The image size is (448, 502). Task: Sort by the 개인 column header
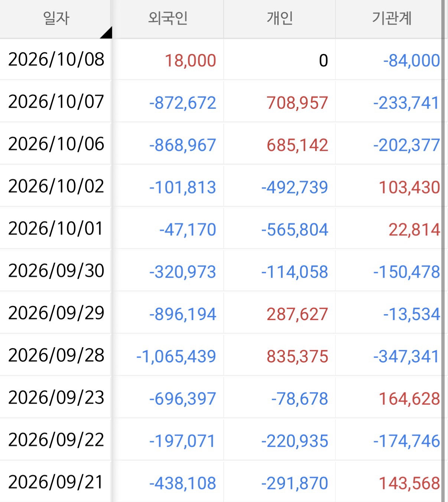tap(280, 19)
